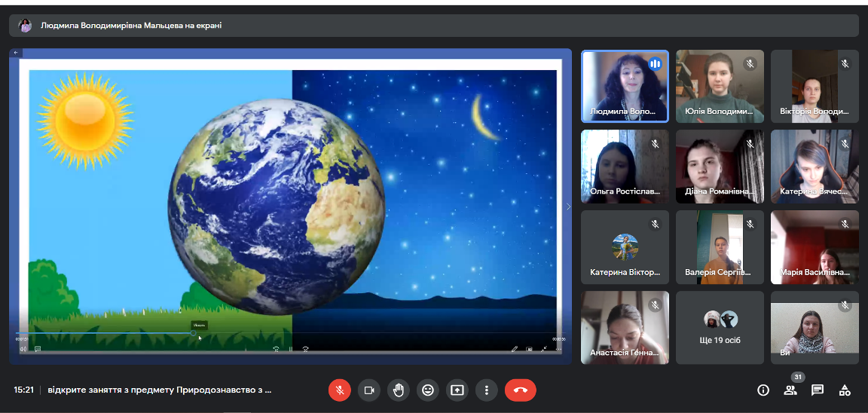Screen dimensions: 868x413
Task: Select Діана Романівна participant tile
Action: pos(720,167)
